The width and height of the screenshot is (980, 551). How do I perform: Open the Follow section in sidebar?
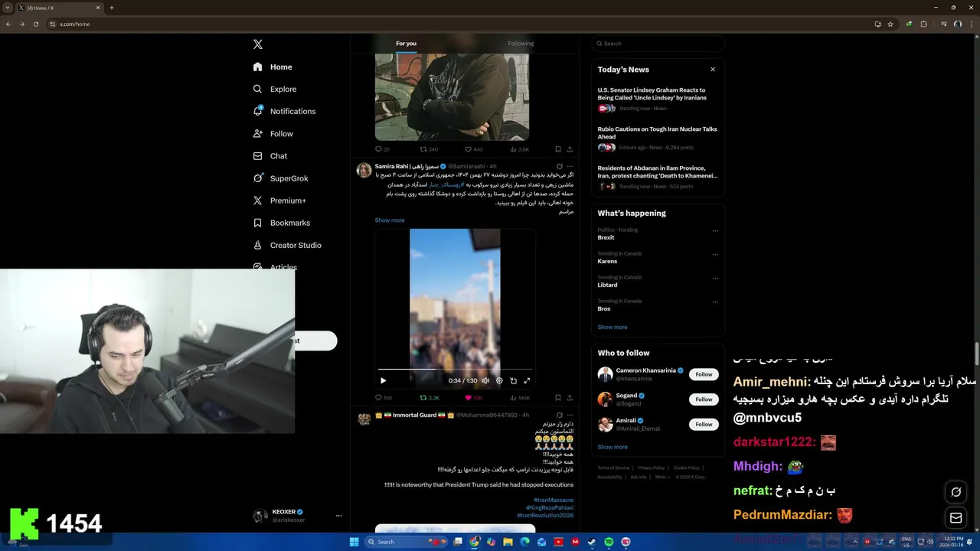click(273, 134)
